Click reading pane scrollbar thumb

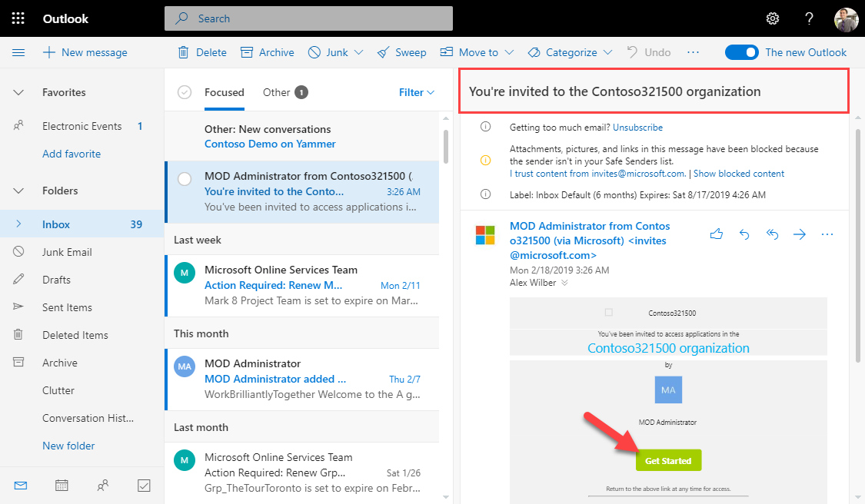click(858, 245)
